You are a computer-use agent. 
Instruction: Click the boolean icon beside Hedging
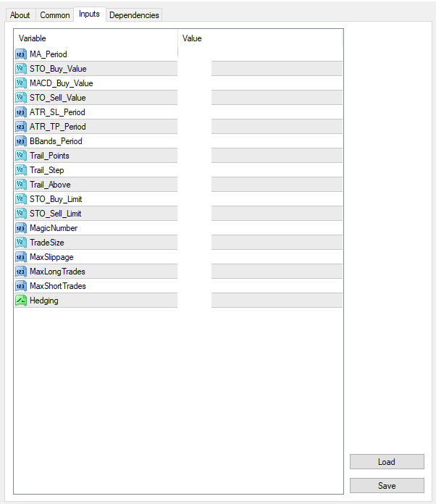click(x=21, y=301)
